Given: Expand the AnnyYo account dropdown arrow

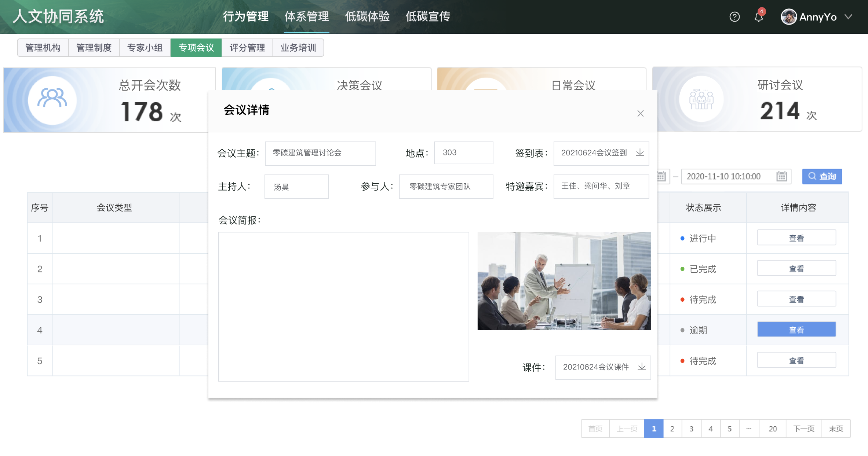Looking at the screenshot, I should tap(848, 17).
